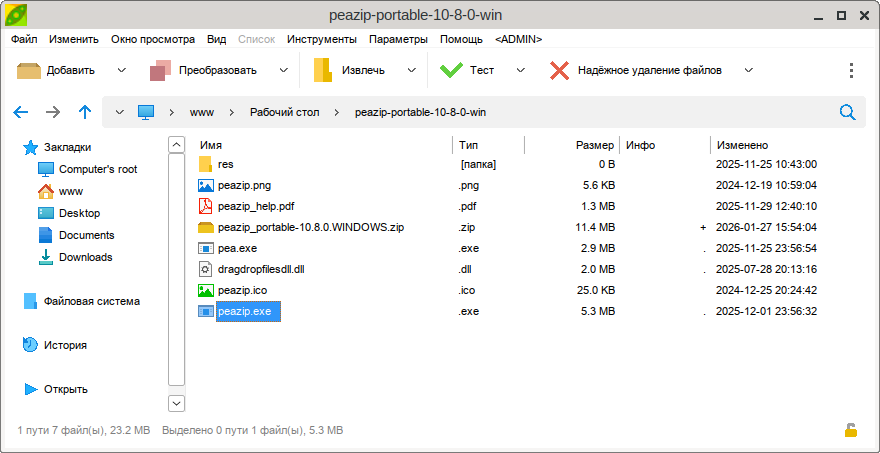Expand the Добавить dropdown arrow
Image resolution: width=880 pixels, height=453 pixels.
click(122, 70)
